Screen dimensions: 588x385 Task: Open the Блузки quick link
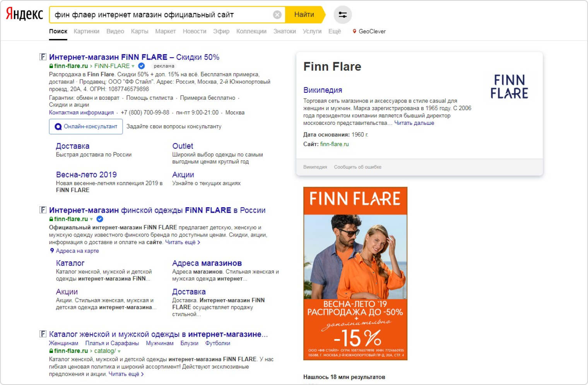(189, 343)
